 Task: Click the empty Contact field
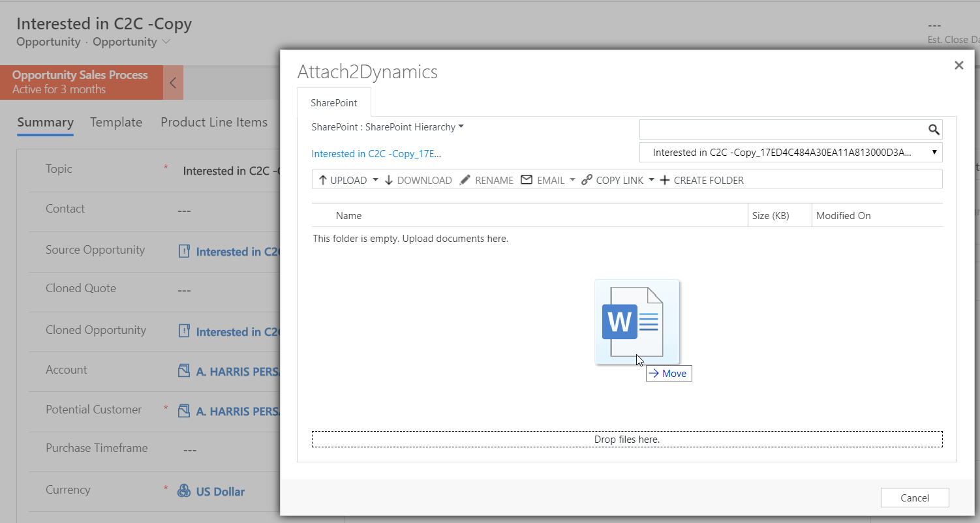[185, 211]
